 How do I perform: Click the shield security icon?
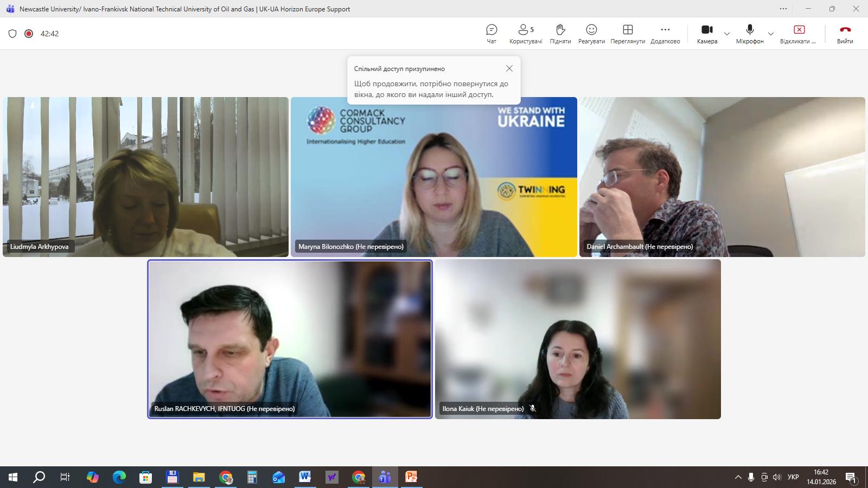click(12, 34)
